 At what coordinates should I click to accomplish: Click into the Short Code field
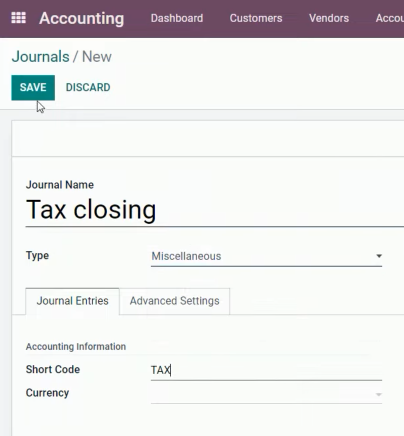(x=266, y=370)
